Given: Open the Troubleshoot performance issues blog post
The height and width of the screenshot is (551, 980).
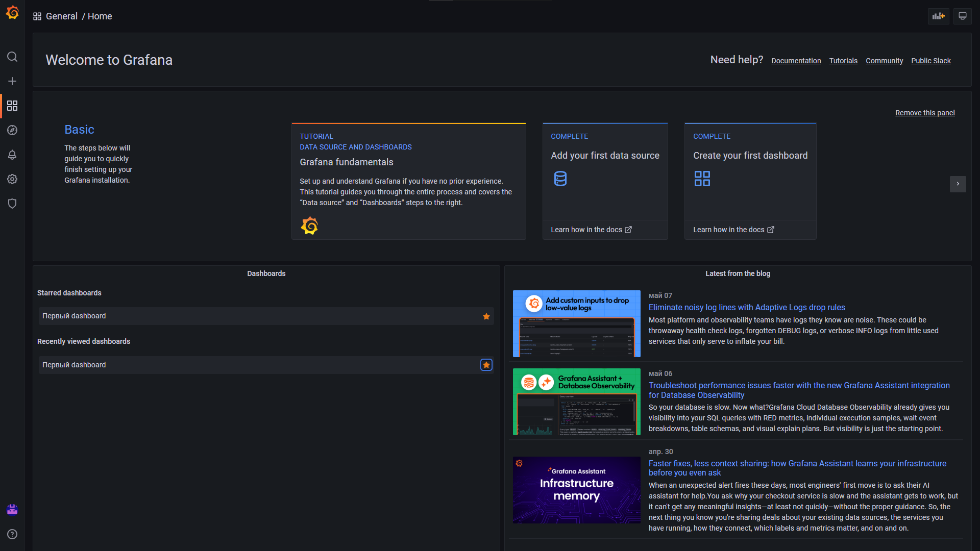Looking at the screenshot, I should click(799, 390).
